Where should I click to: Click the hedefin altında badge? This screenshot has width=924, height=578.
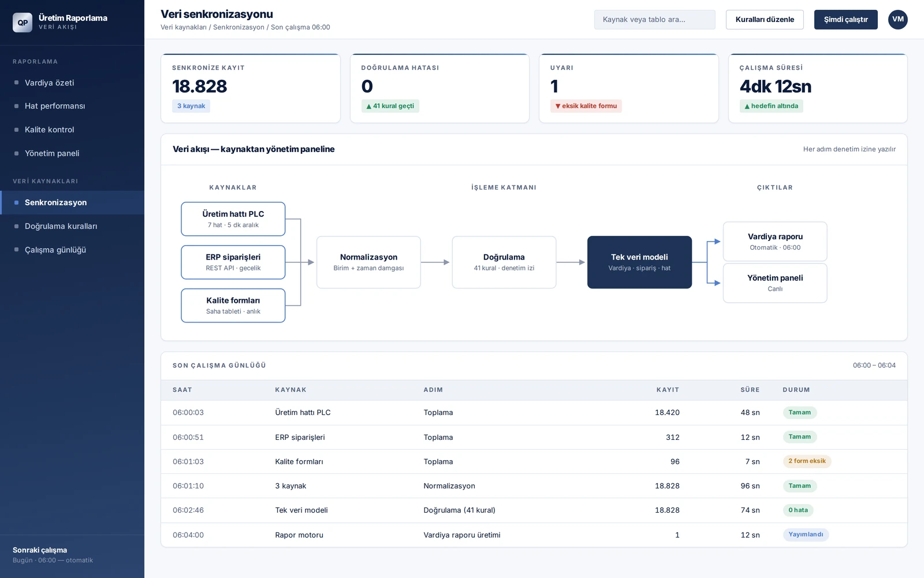point(772,106)
